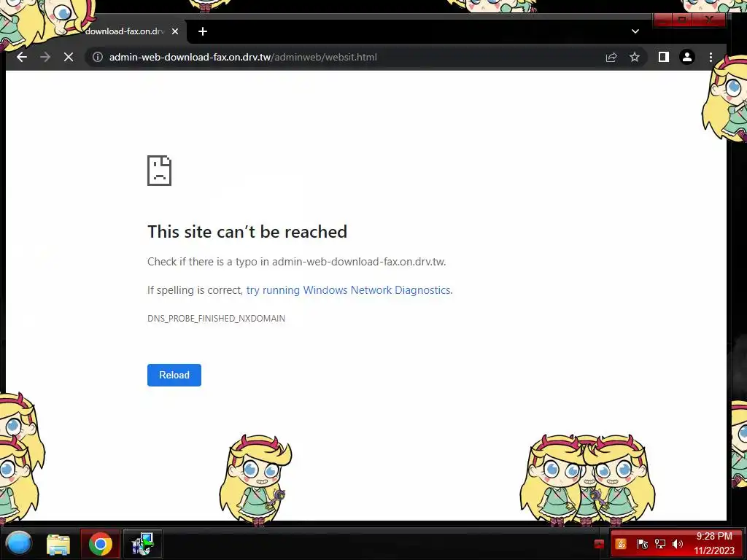Click the sad page error icon
This screenshot has height=560, width=747.
click(159, 171)
